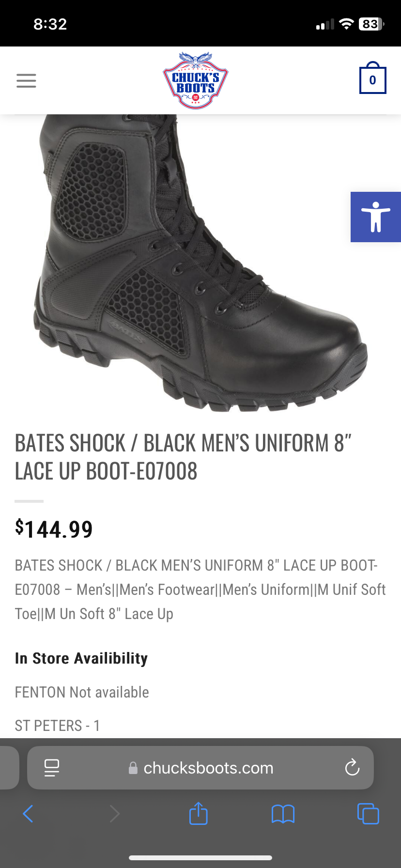This screenshot has height=868, width=401.
Task: Tap the Safari forward arrow
Action: 114,814
